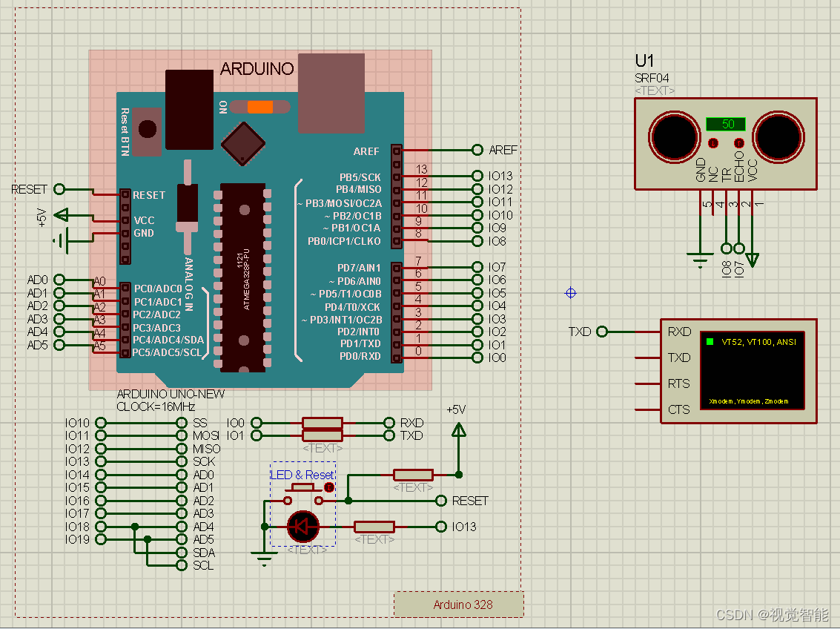Viewport: 840px width, 629px height.
Task: Click the ground symbol below the LED
Action: (263, 558)
